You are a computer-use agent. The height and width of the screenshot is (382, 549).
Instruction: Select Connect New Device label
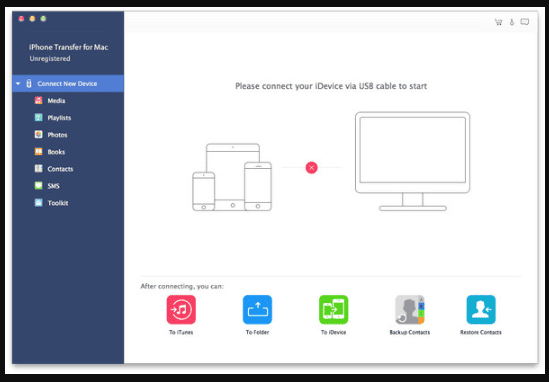point(67,84)
